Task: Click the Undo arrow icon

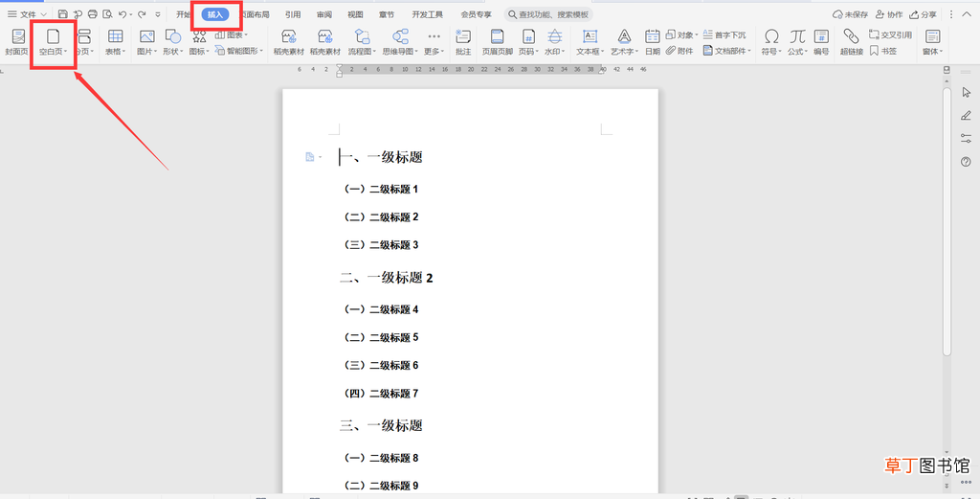Action: tap(122, 13)
